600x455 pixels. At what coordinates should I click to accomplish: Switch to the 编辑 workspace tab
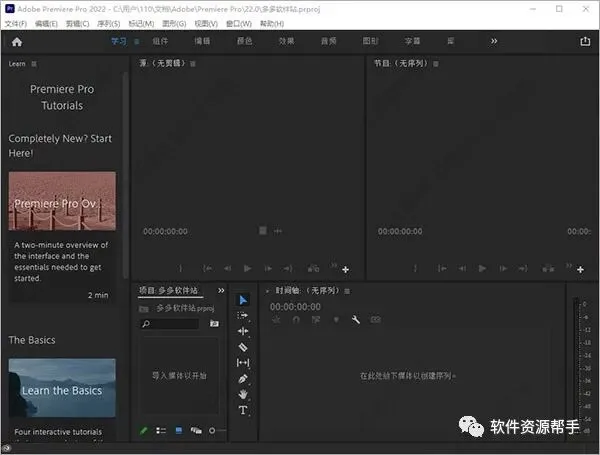click(x=202, y=41)
